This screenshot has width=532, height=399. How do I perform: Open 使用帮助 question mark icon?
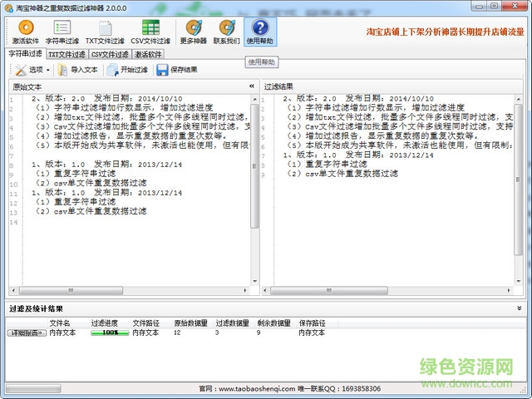[x=260, y=32]
